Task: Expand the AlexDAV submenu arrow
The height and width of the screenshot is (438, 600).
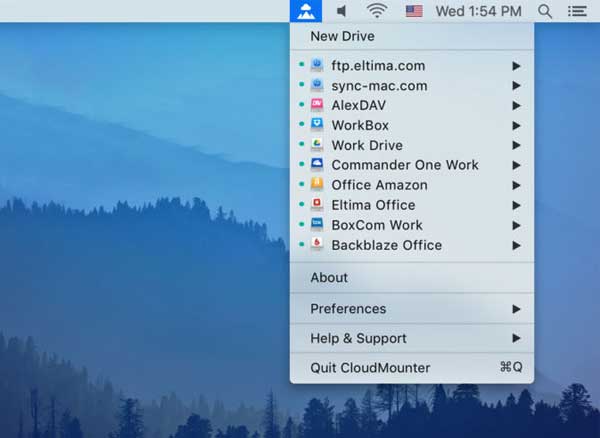Action: pyautogui.click(x=517, y=105)
